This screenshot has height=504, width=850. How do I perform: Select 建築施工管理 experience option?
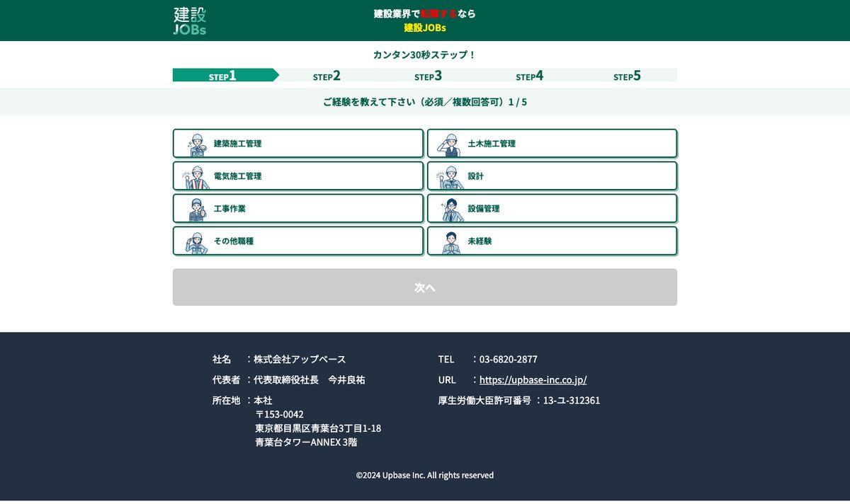(298, 144)
